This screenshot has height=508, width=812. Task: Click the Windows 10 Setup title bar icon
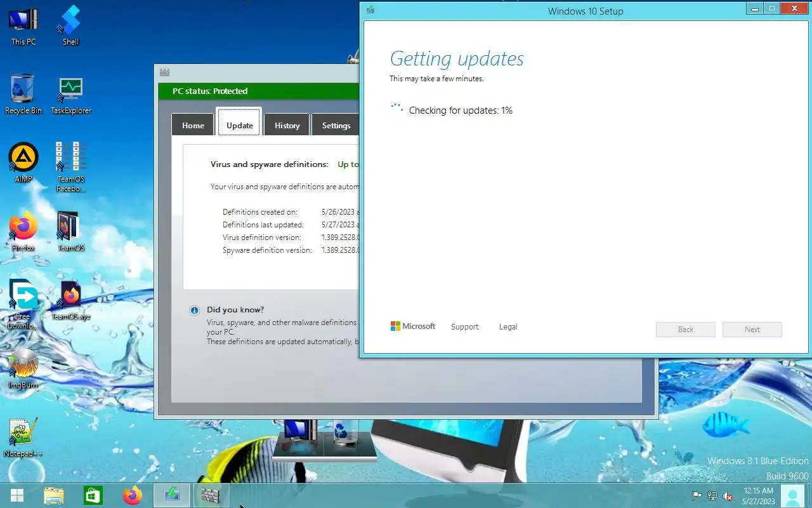pos(370,10)
